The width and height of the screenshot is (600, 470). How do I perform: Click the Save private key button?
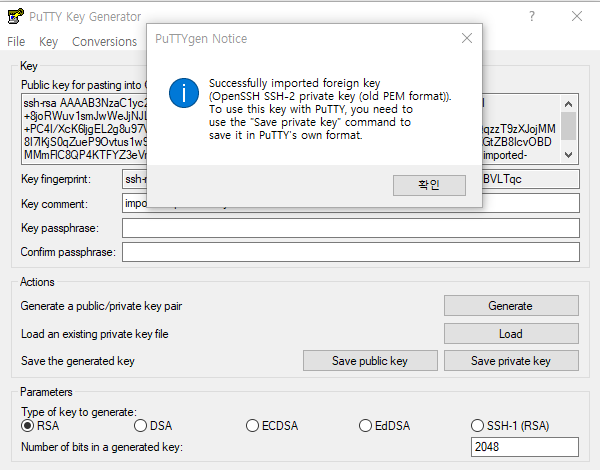tap(511, 361)
